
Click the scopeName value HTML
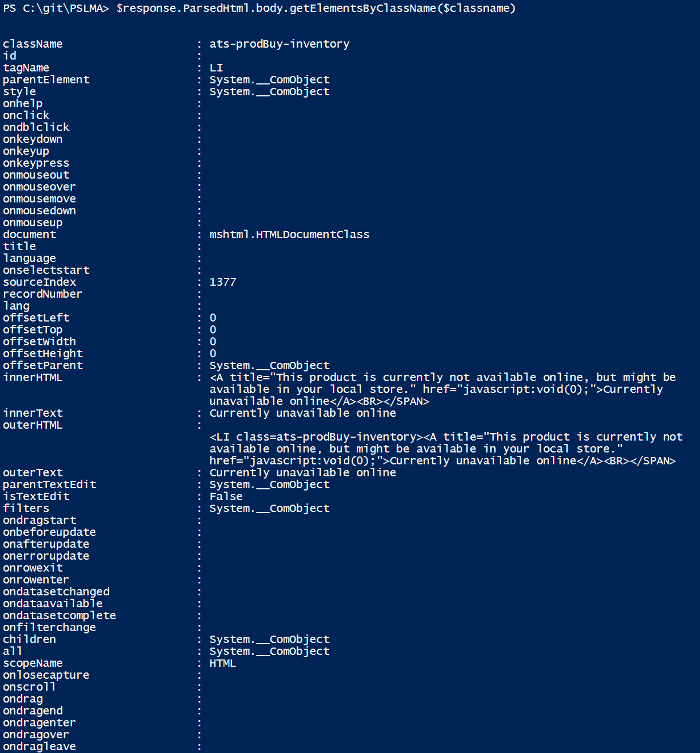coord(223,663)
